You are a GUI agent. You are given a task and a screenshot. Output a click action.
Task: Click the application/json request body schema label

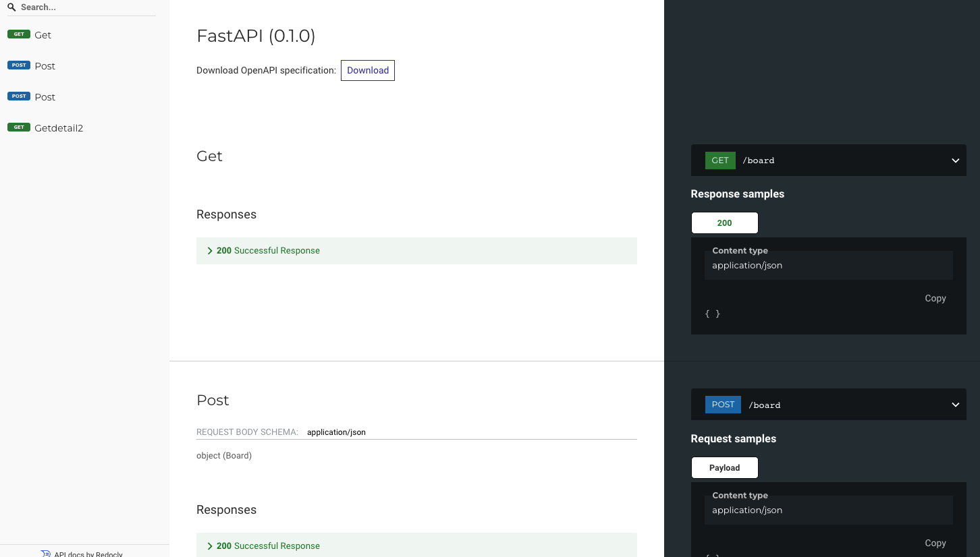[336, 432]
